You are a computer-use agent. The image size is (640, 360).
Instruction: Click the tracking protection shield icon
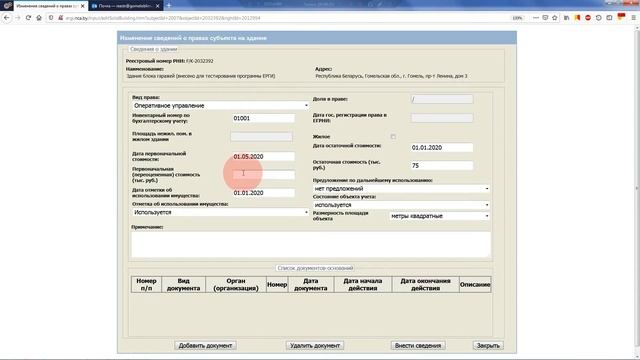(51, 18)
